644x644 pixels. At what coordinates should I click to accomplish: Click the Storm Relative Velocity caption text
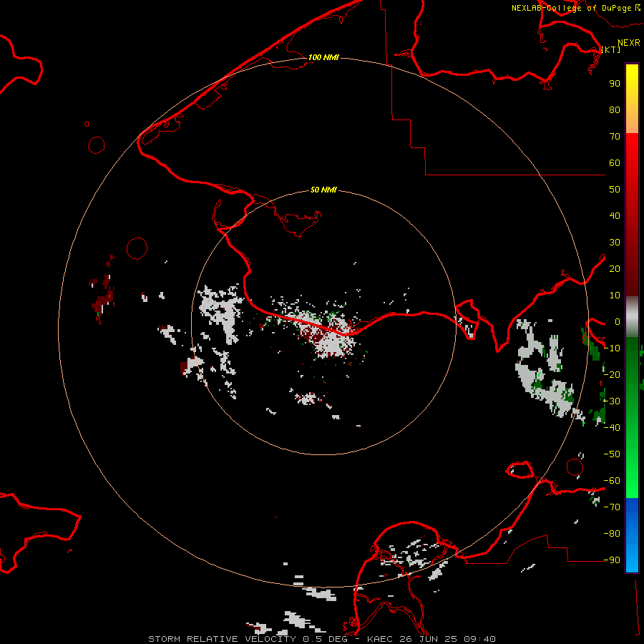click(x=222, y=639)
